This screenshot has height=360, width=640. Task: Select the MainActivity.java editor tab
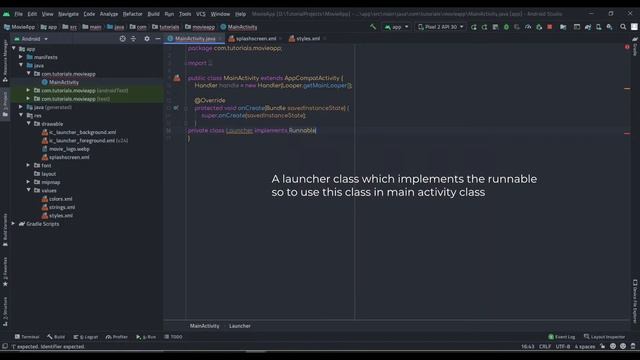(x=195, y=38)
